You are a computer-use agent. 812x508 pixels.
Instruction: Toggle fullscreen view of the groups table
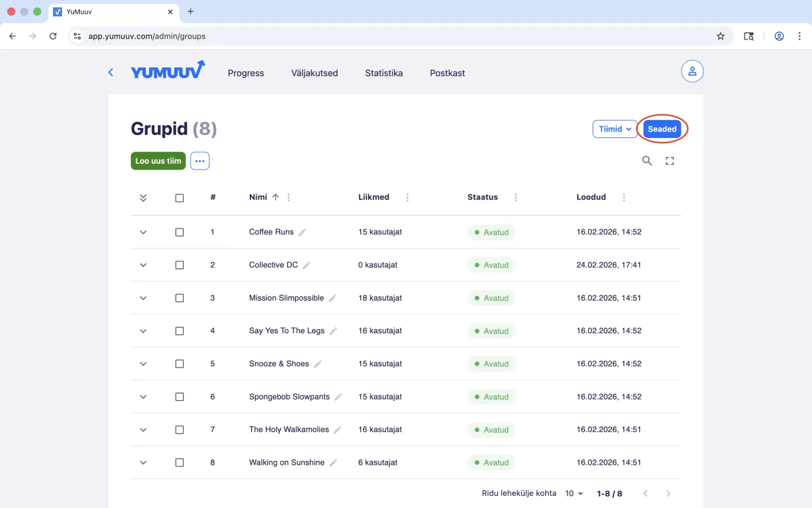pyautogui.click(x=670, y=161)
